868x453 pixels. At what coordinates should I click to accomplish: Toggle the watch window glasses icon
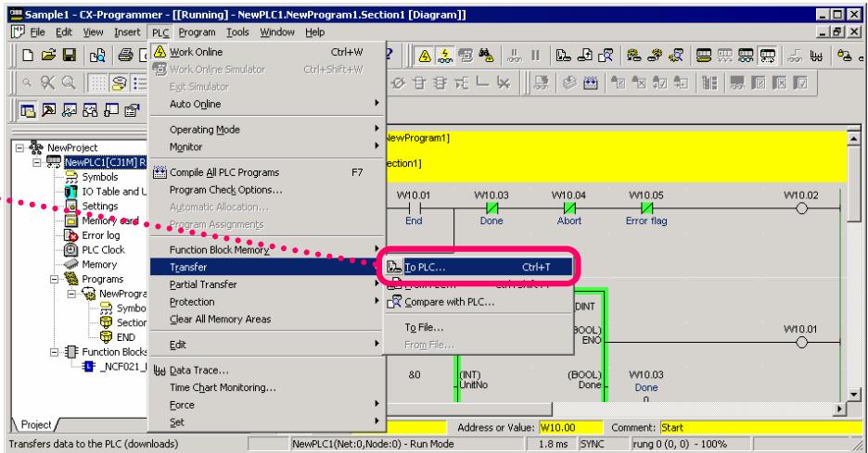point(70,110)
